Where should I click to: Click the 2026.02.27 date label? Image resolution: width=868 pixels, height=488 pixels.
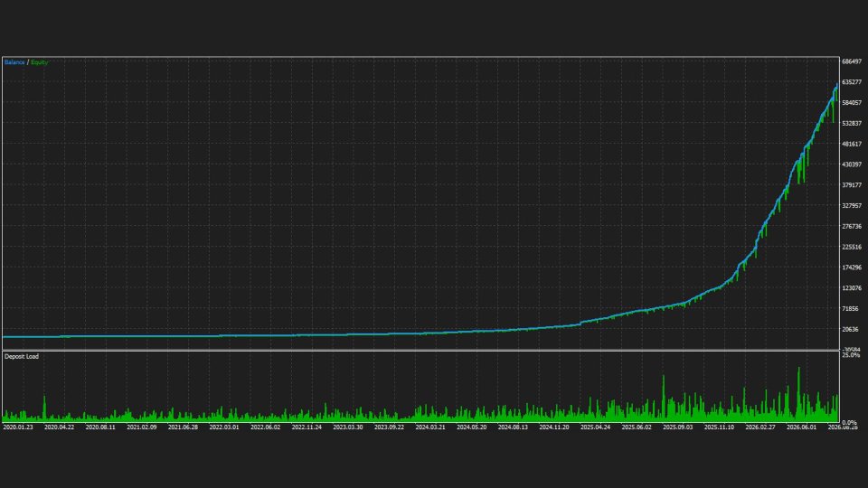coord(760,427)
